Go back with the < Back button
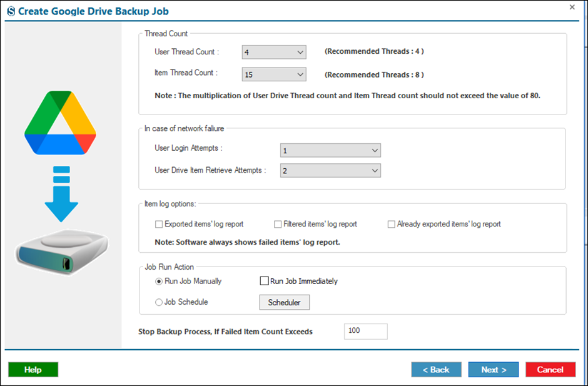 pyautogui.click(x=436, y=370)
